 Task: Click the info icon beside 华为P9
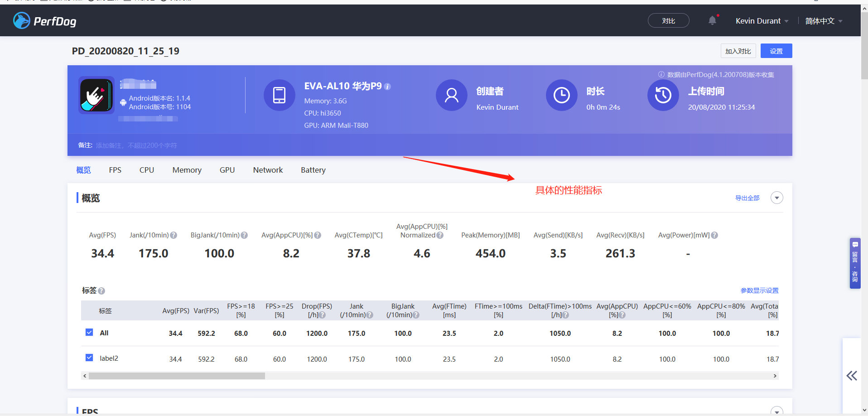(387, 87)
